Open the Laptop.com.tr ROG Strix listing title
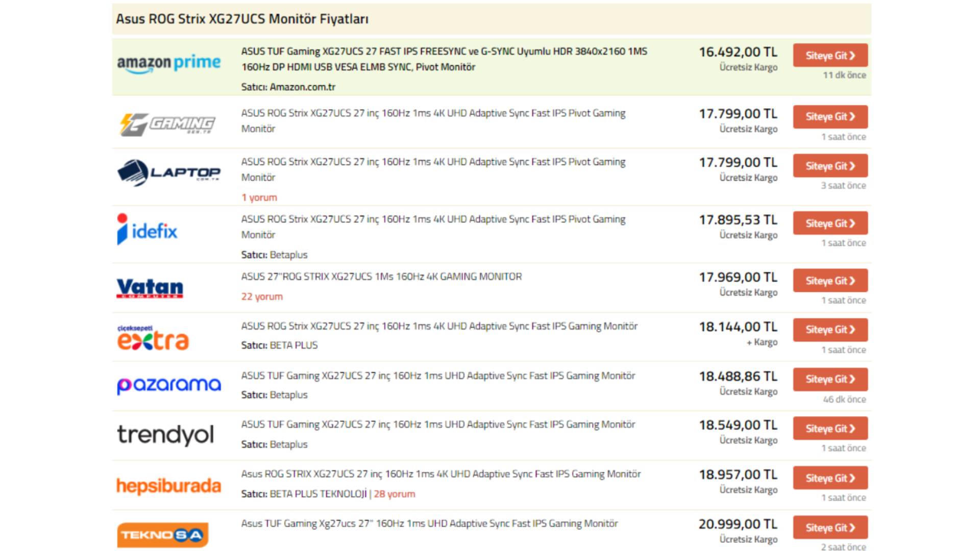 433,169
